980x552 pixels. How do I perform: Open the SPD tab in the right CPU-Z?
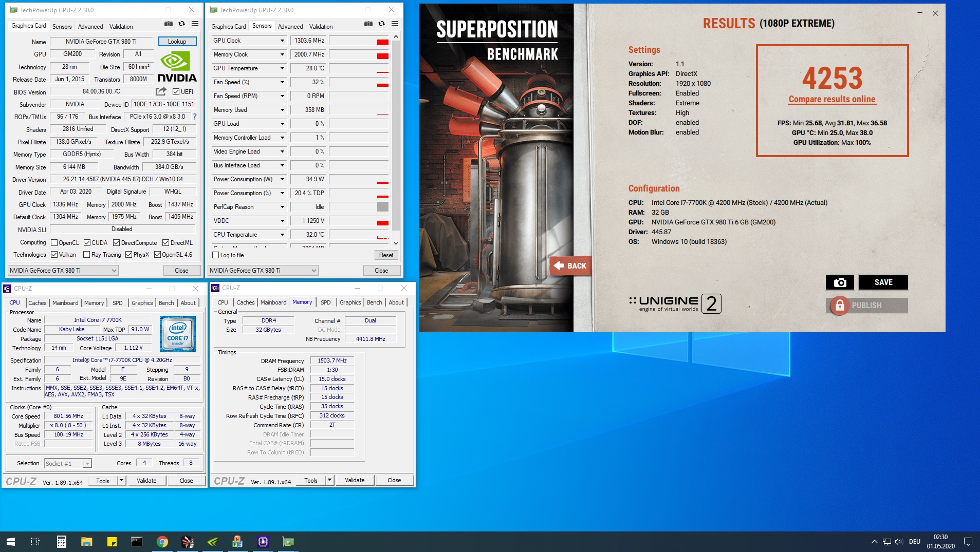click(x=326, y=302)
